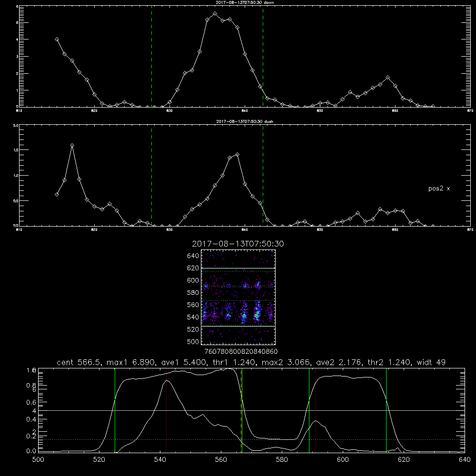Image resolution: width=476 pixels, height=476 pixels.
Task: Click the '2017-08-13T07:50:30 dusk' plot title
Action: (245, 121)
